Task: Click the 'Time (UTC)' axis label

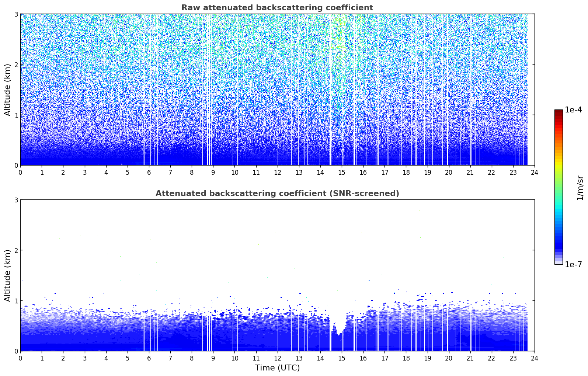Action: click(x=277, y=368)
